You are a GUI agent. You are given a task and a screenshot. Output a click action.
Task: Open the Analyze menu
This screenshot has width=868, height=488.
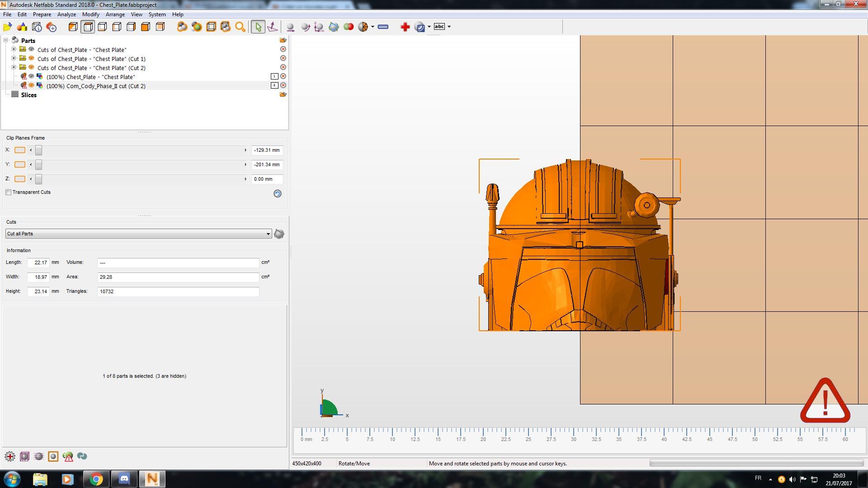click(x=66, y=14)
